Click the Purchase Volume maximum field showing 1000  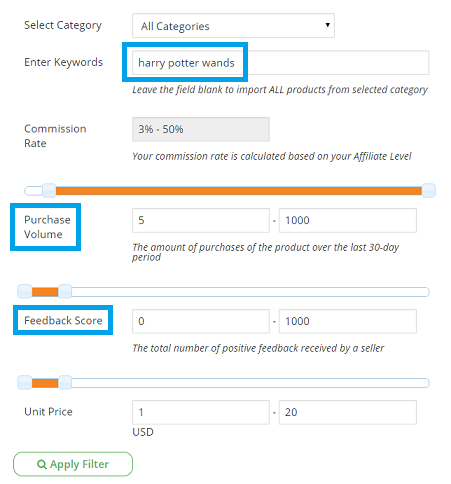pos(348,220)
